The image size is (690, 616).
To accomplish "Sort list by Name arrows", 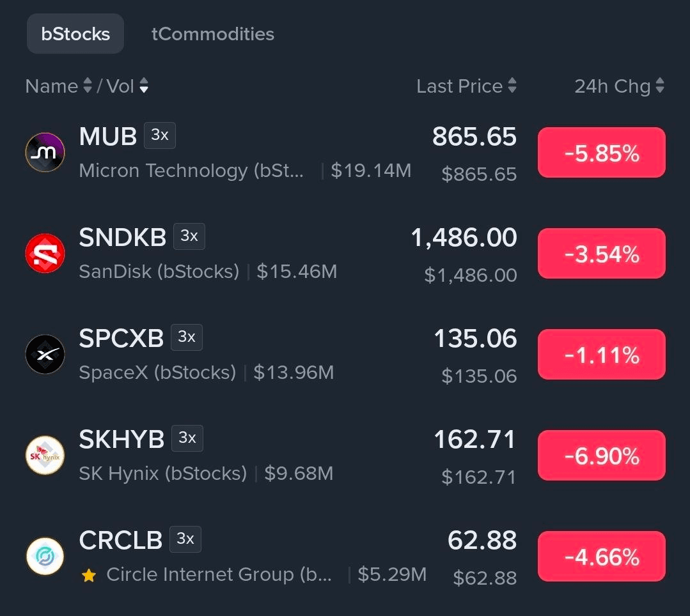I will pyautogui.click(x=88, y=86).
